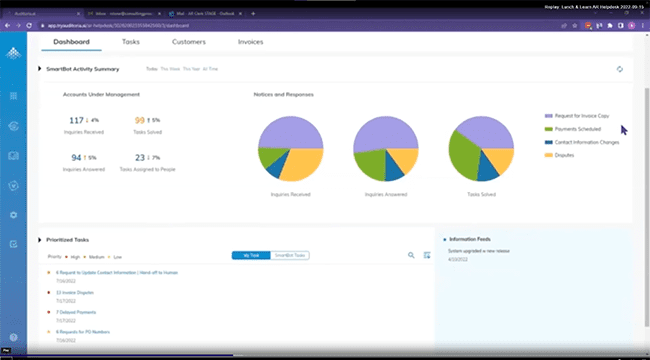Viewport: 650px width, 360px height.
Task: Open the browser extensions puzzle icon
Action: click(610, 25)
